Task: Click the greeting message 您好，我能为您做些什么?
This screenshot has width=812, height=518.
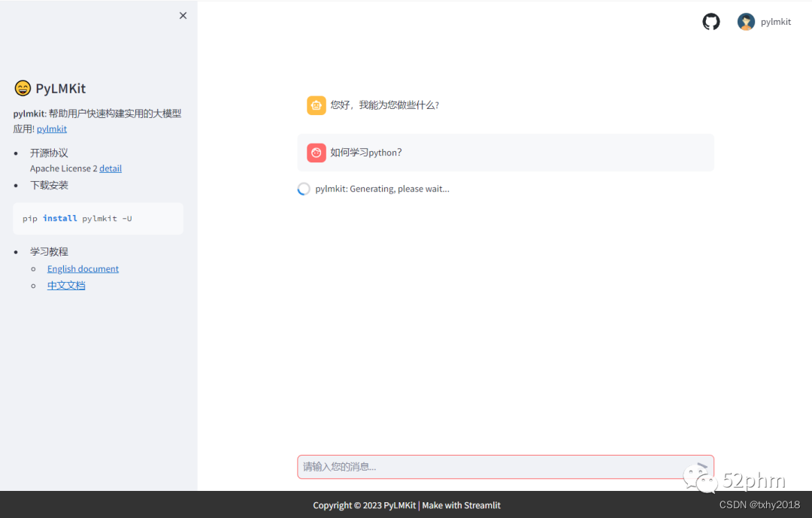Action: [385, 105]
